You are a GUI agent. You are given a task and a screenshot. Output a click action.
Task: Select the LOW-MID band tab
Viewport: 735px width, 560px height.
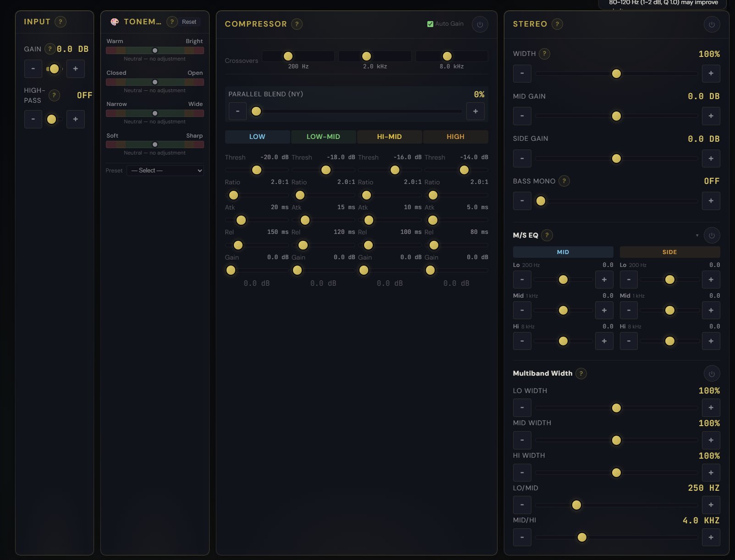[323, 137]
